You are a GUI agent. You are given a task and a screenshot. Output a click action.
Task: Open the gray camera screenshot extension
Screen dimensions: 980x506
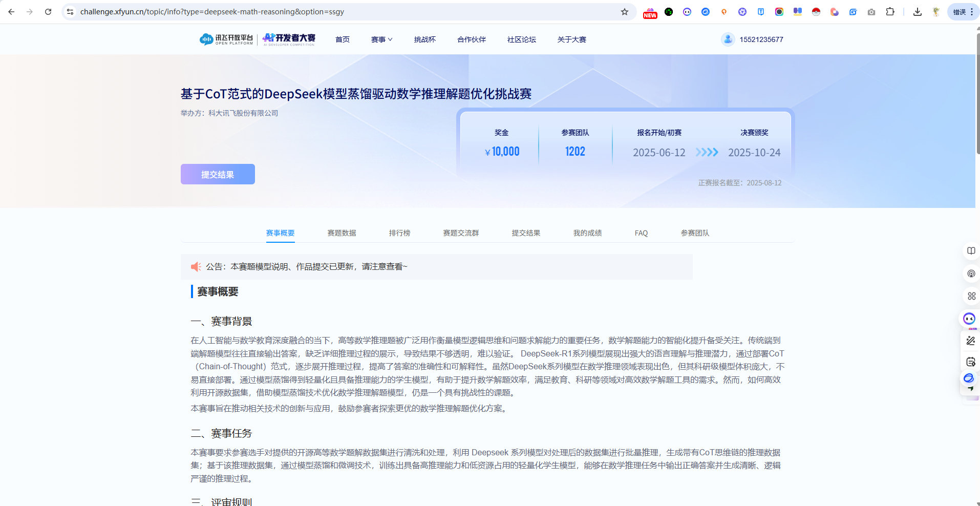(x=871, y=12)
